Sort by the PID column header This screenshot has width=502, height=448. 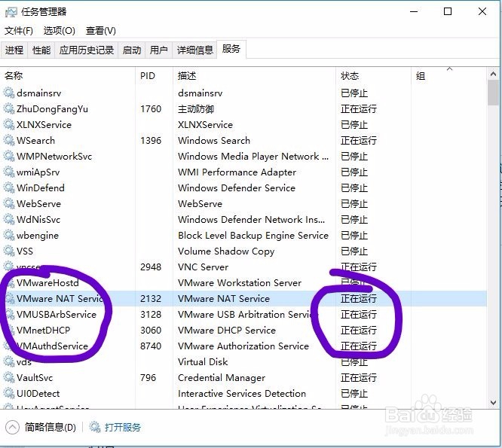[x=155, y=76]
